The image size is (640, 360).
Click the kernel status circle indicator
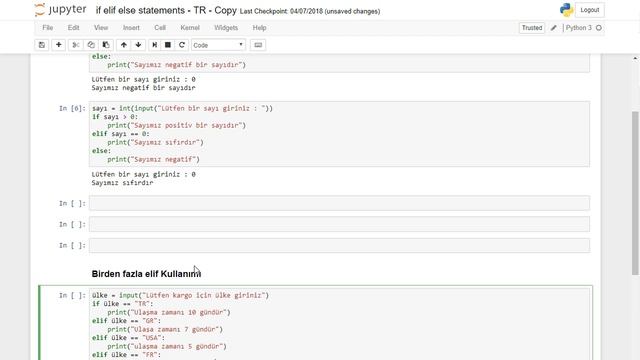tap(599, 28)
